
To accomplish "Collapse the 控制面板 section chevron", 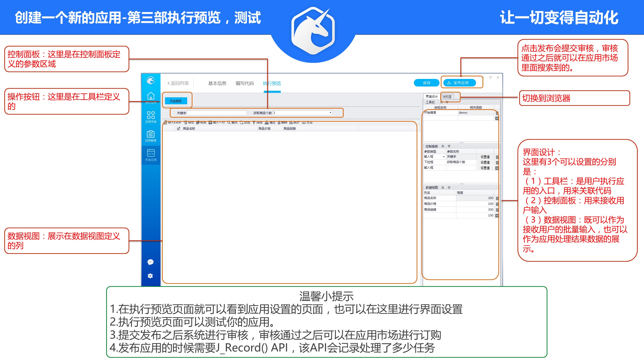I will click(443, 146).
